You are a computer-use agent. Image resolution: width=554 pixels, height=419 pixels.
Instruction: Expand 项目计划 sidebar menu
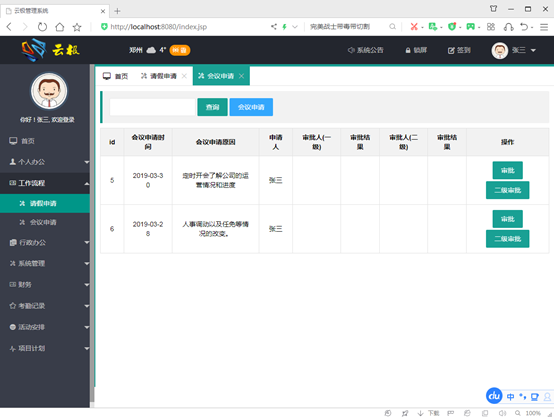45,348
